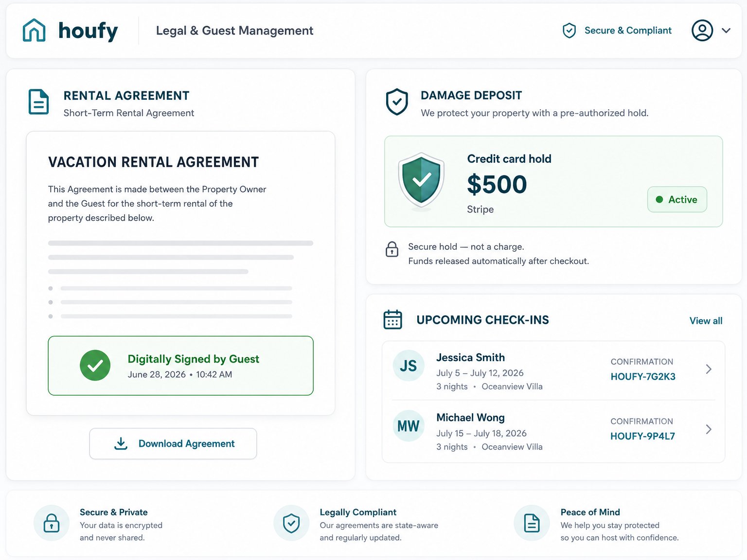Viewport: 747px width, 560px height.
Task: Click the Upcoming Check-Ins calendar icon
Action: click(x=392, y=320)
